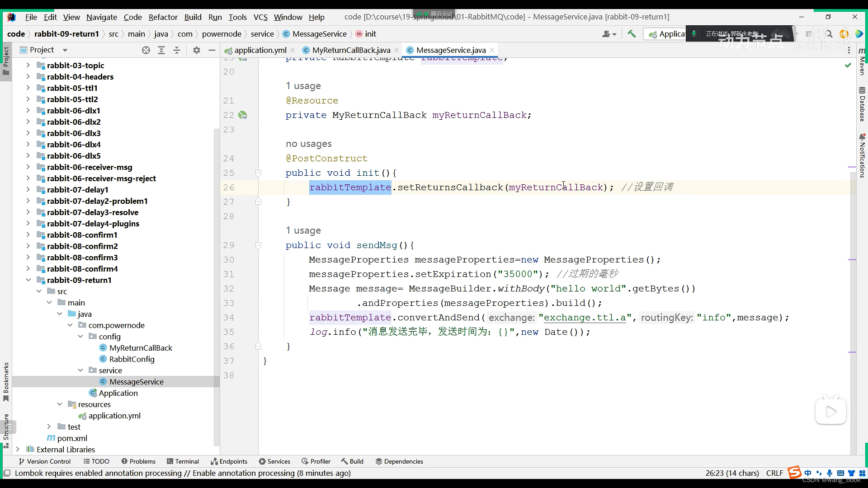868x488 pixels.
Task: Open the Terminal tool window
Action: (183, 461)
